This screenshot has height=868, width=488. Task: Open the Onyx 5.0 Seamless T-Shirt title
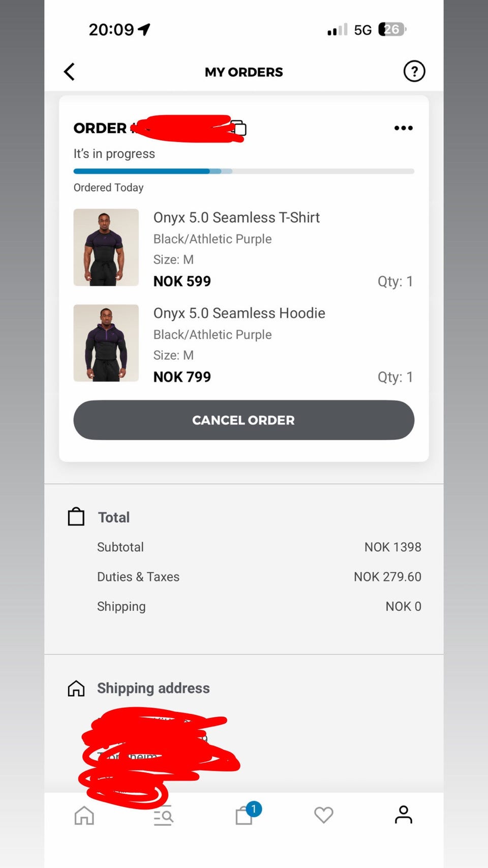(x=236, y=218)
